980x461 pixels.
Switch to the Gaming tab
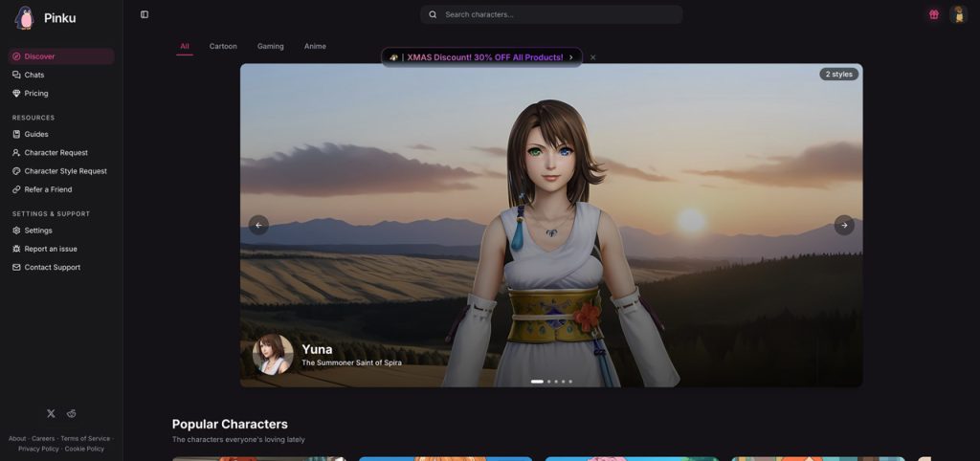(x=270, y=46)
